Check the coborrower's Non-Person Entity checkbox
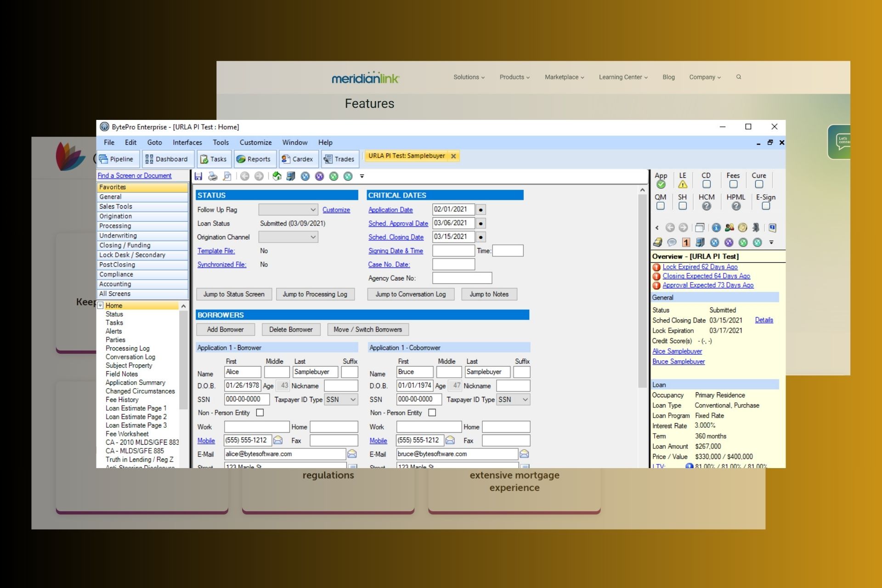 431,413
